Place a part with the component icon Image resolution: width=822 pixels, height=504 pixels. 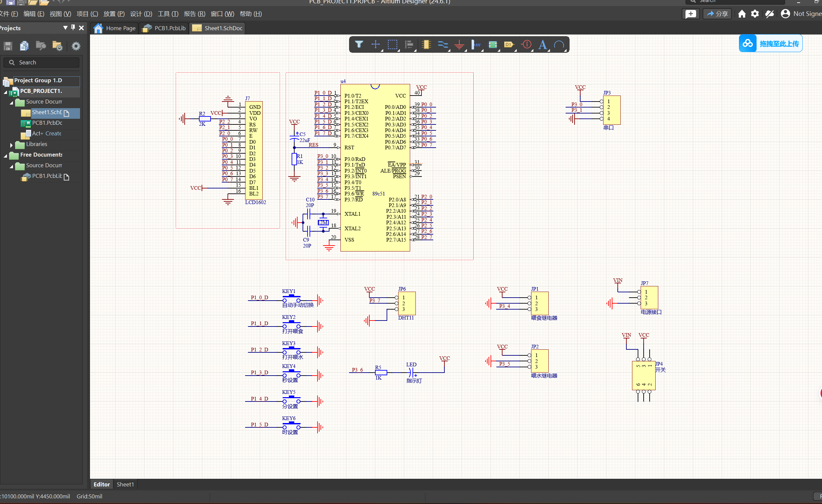point(426,44)
